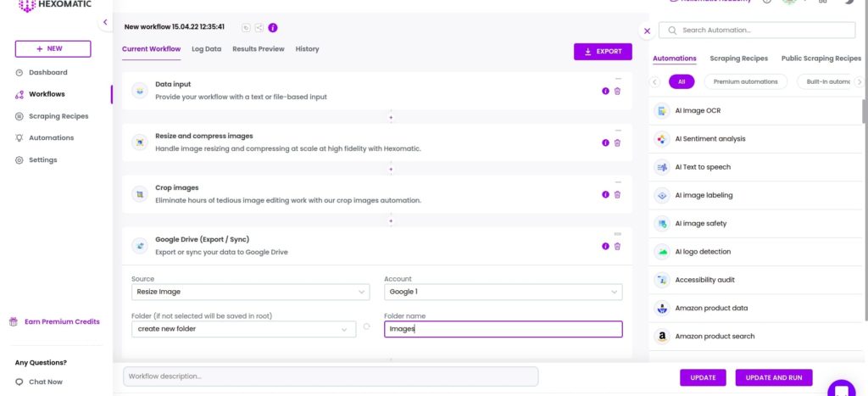Add a step below Resize and compress images
This screenshot has height=396, width=868.
pos(391,169)
